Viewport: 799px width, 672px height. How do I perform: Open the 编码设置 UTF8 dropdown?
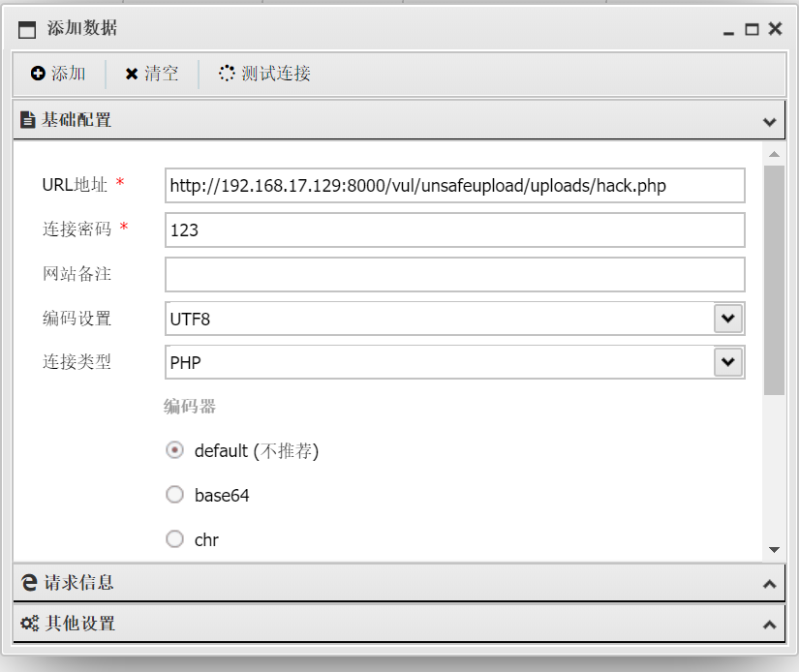(727, 318)
